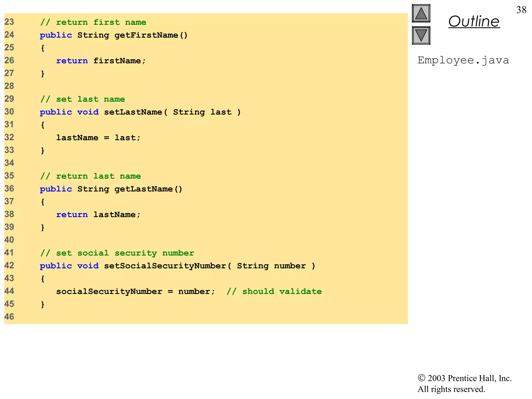Select 'public String getLastName()' line

click(x=111, y=189)
